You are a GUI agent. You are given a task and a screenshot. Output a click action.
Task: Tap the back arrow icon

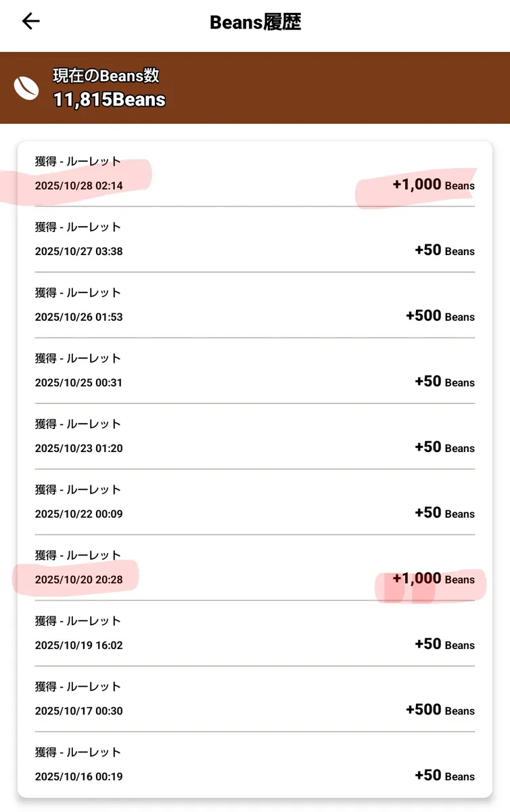pyautogui.click(x=31, y=22)
